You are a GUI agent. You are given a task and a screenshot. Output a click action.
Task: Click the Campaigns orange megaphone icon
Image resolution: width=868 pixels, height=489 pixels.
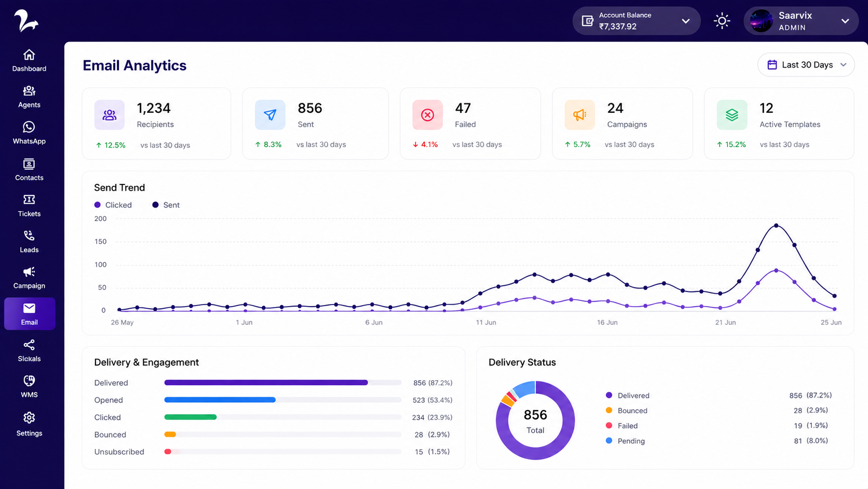579,115
